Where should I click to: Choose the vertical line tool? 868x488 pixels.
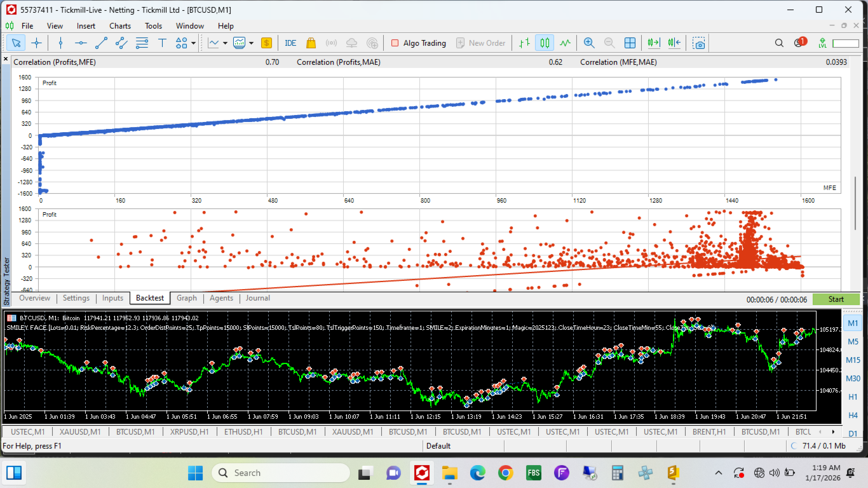tap(60, 43)
